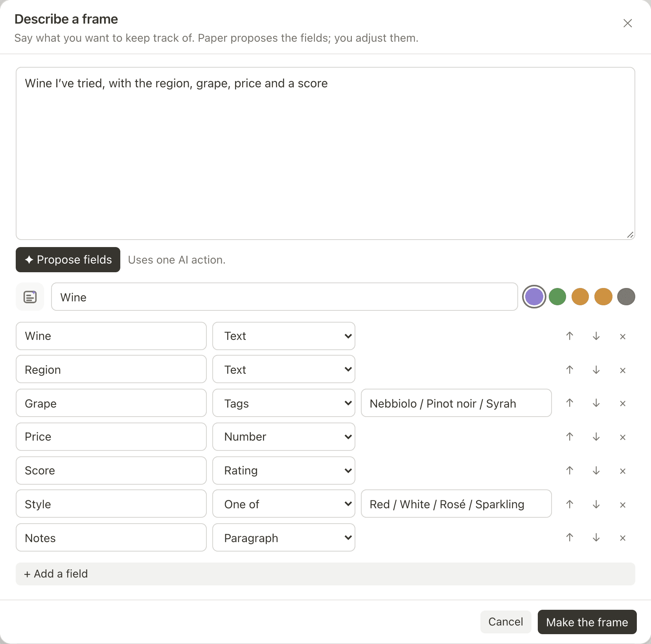Viewport: 651px width, 644px height.
Task: Move the Grape field down
Action: pyautogui.click(x=596, y=403)
